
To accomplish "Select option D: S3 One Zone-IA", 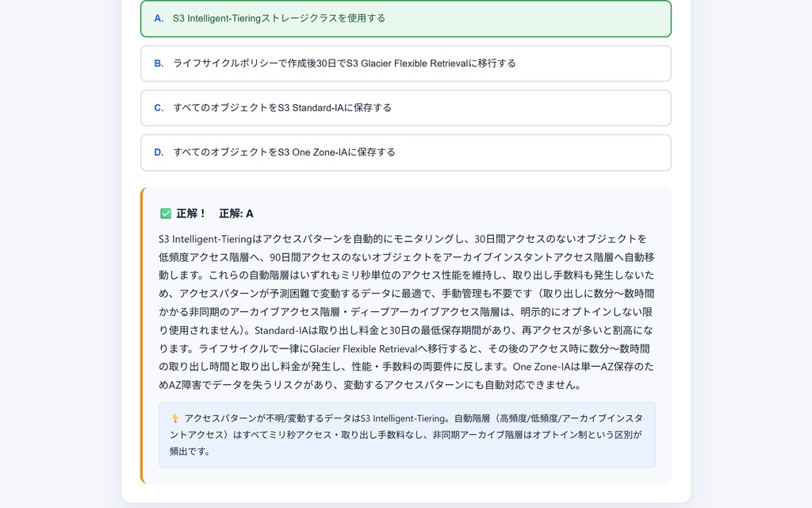I will coord(405,152).
